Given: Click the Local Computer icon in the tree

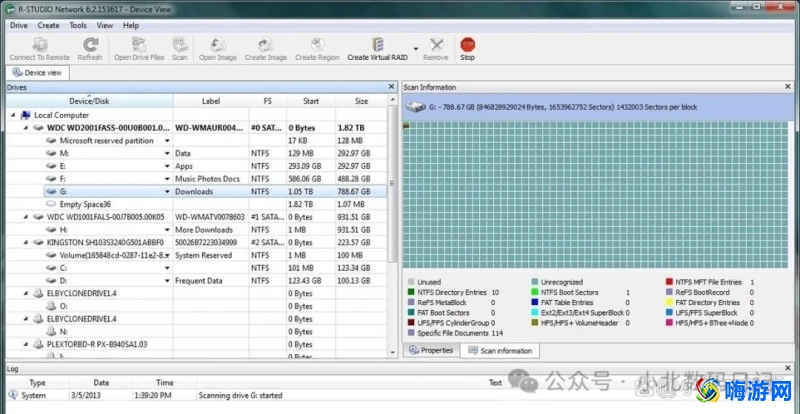Looking at the screenshot, I should 26,115.
